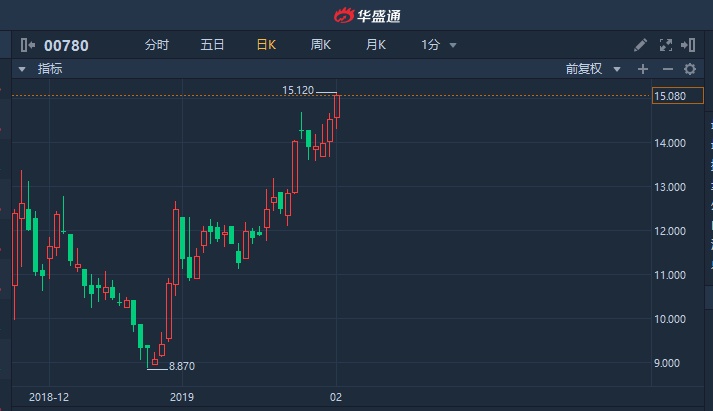Open chart settings gear
The height and width of the screenshot is (411, 713).
(690, 69)
